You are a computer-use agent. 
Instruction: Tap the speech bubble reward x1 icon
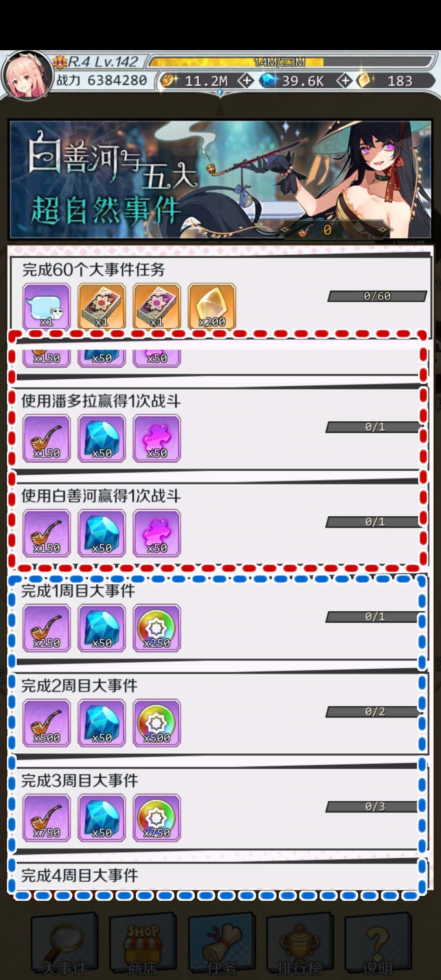tap(47, 306)
